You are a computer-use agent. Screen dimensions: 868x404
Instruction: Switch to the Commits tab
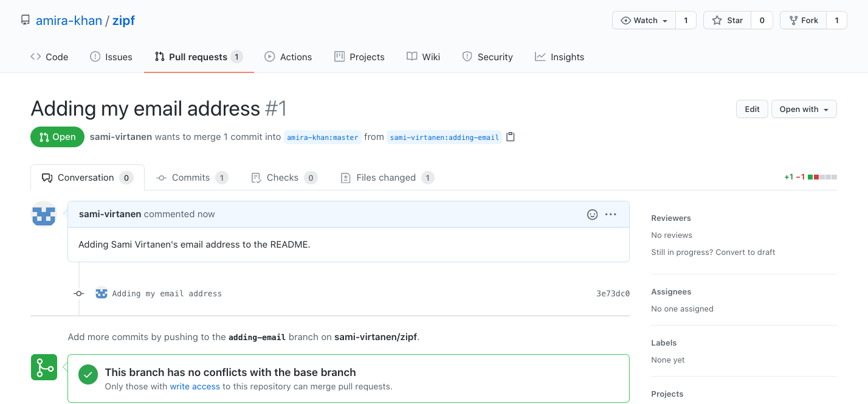pos(192,178)
